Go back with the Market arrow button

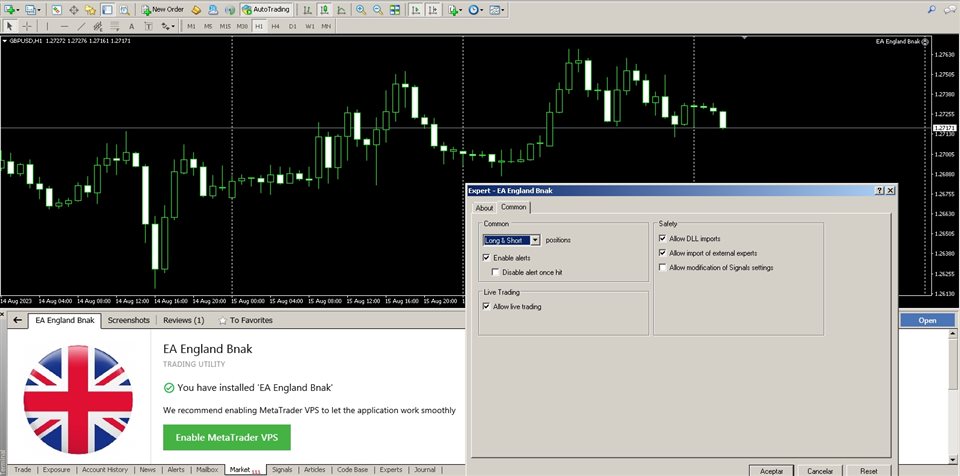18,320
